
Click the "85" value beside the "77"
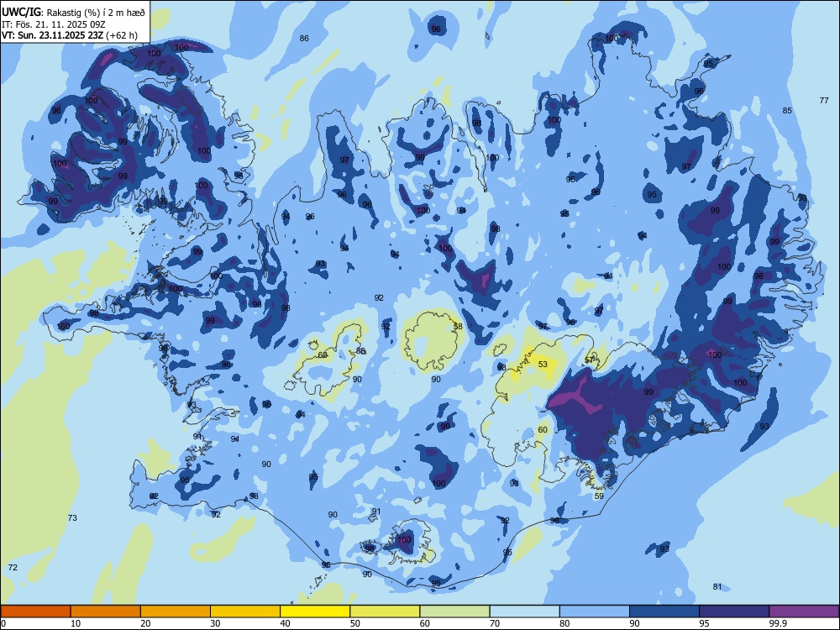787,110
